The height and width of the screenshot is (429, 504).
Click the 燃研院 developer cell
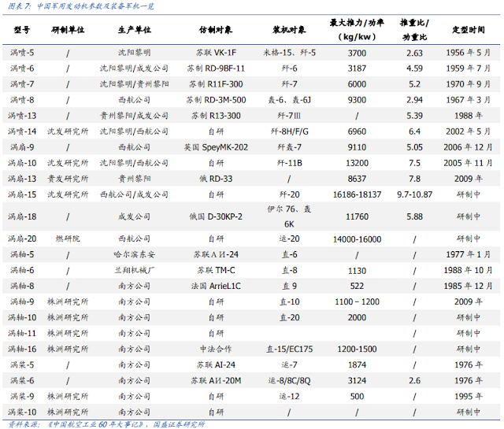tap(68, 239)
